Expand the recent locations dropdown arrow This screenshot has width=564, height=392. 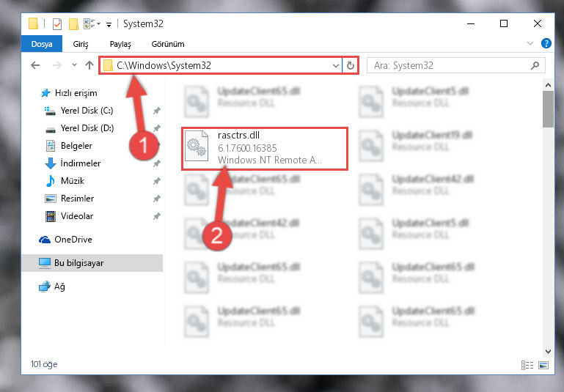74,65
